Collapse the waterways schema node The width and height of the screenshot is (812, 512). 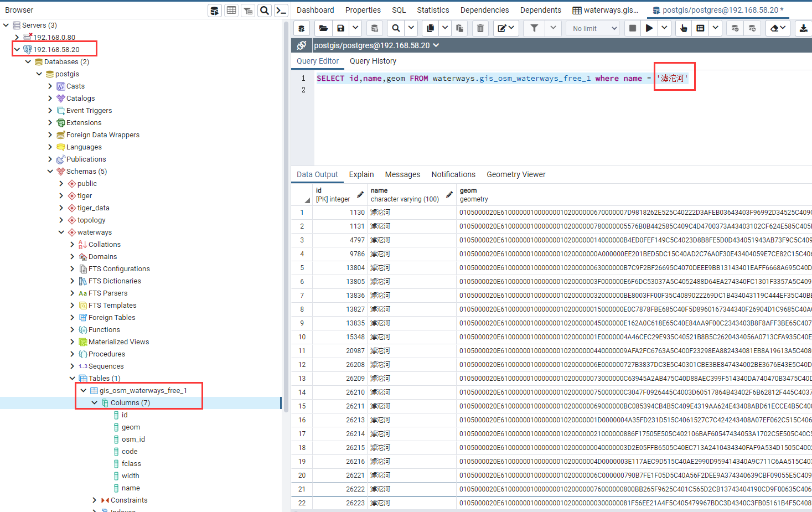61,232
